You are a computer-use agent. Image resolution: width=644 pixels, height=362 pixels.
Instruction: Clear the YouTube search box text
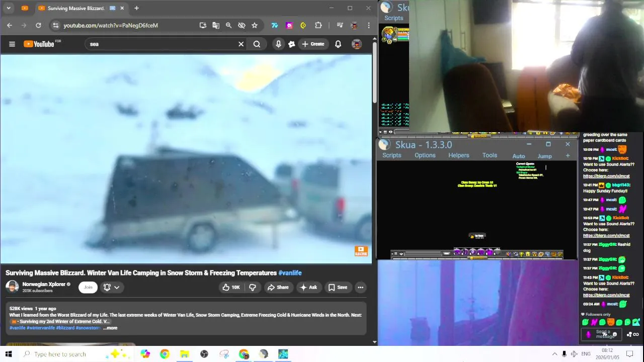241,44
